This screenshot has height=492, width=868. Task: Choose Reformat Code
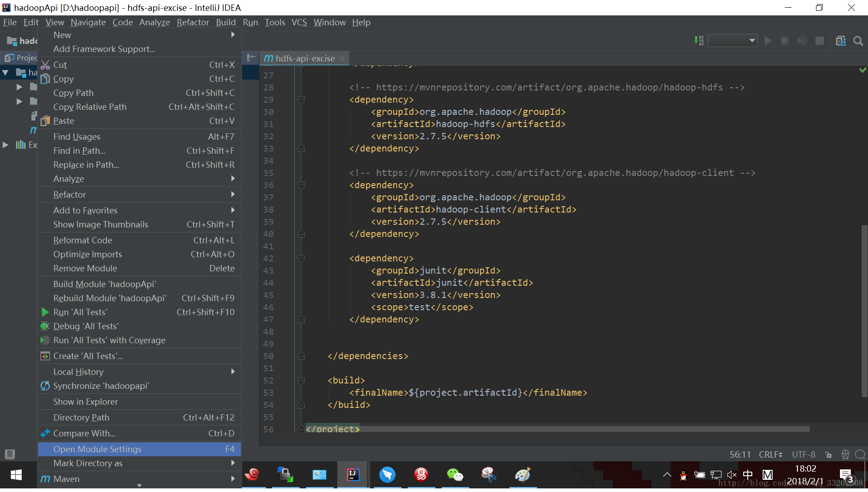coord(139,240)
